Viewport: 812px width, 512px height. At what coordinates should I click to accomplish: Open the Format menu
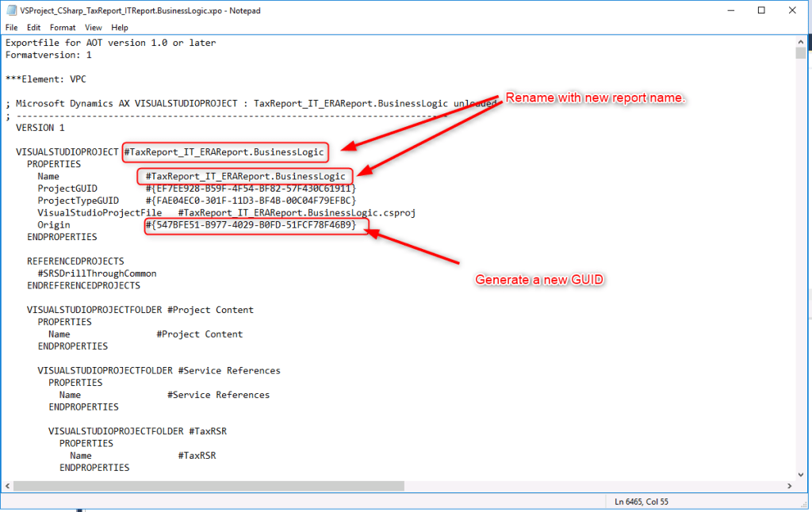coord(63,27)
